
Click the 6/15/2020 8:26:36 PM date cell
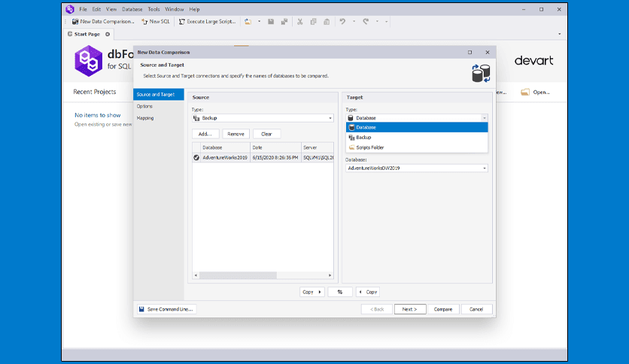pos(275,157)
